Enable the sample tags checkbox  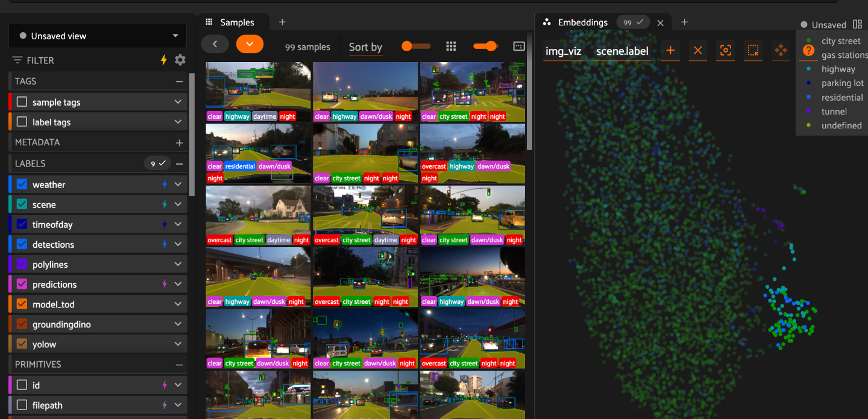point(22,102)
